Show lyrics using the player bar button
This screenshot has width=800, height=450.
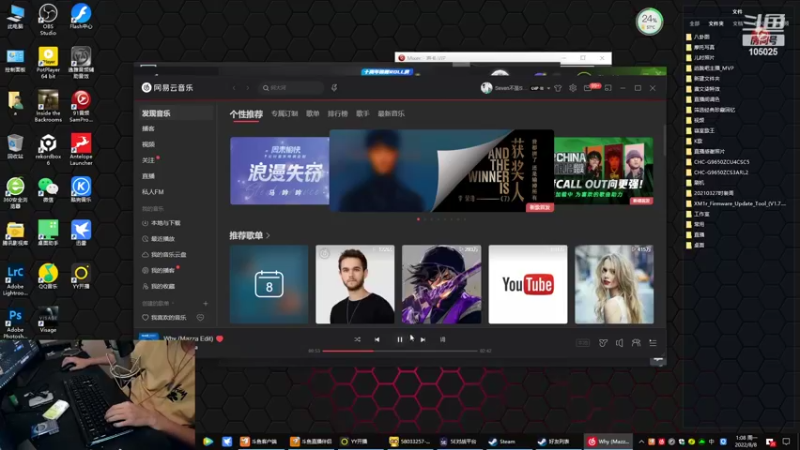point(442,339)
